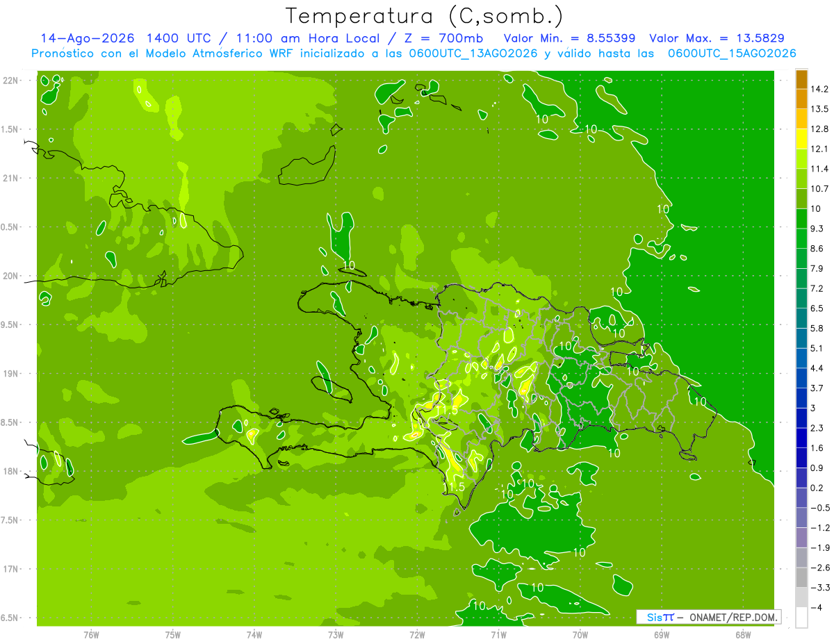Pick the yellow swatch between 12.1 and 12.8
The width and height of the screenshot is (834, 644).
(801, 139)
